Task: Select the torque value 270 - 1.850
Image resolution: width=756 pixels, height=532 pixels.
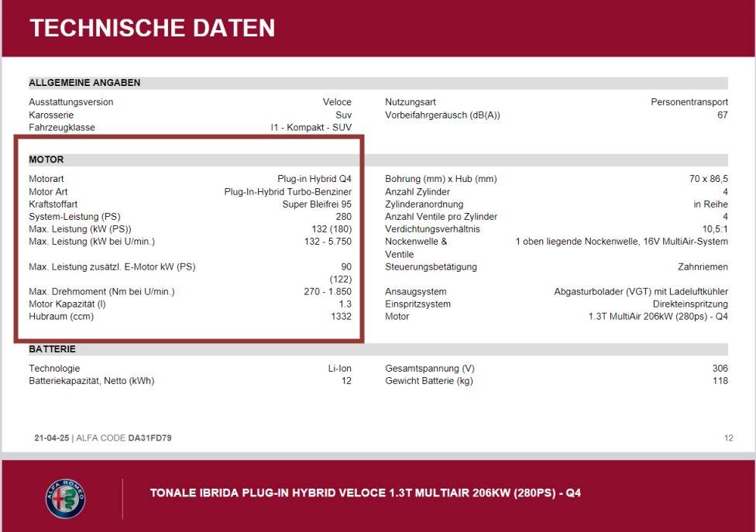Action: coord(328,291)
